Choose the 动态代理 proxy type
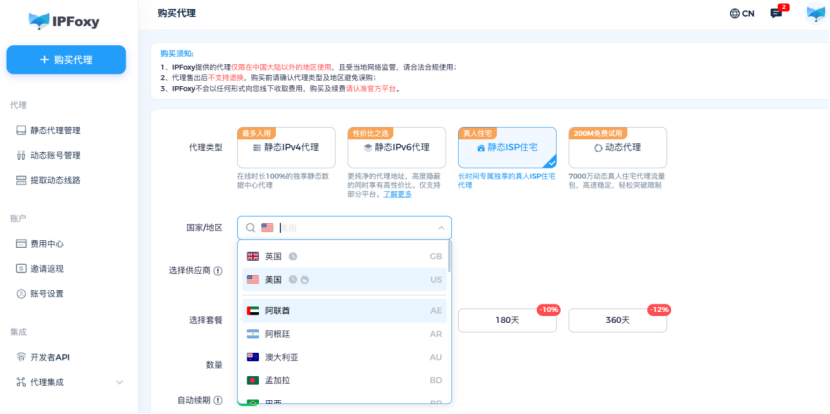The width and height of the screenshot is (830, 414). [617, 147]
